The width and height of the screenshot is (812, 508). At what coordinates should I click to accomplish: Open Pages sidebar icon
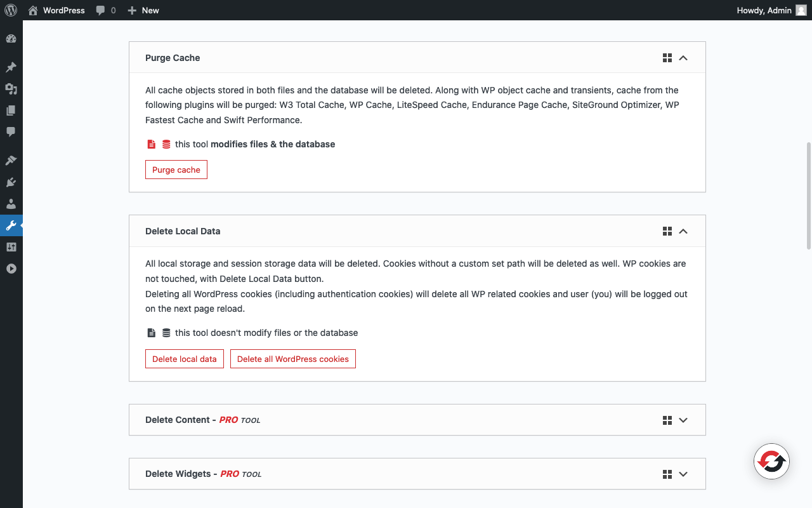click(11, 110)
